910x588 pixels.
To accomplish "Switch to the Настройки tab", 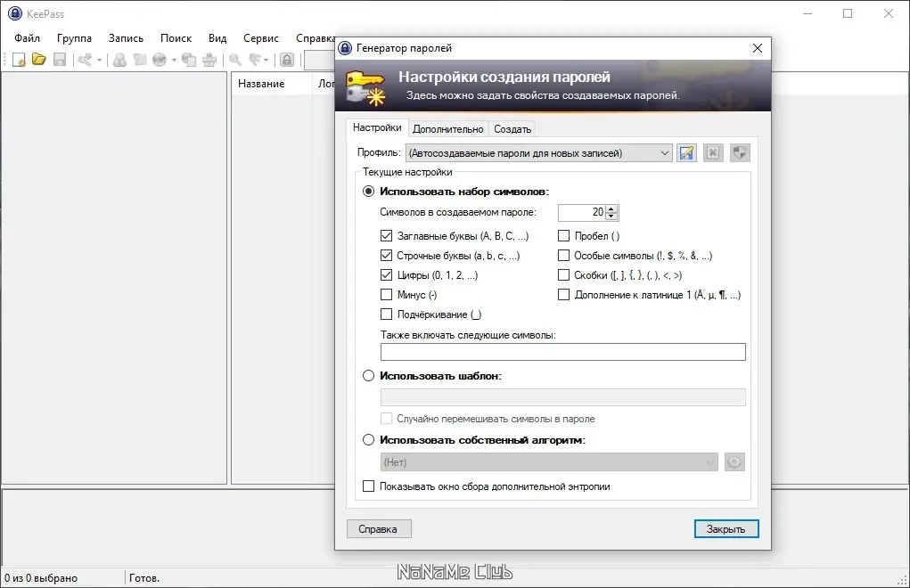I will [377, 127].
